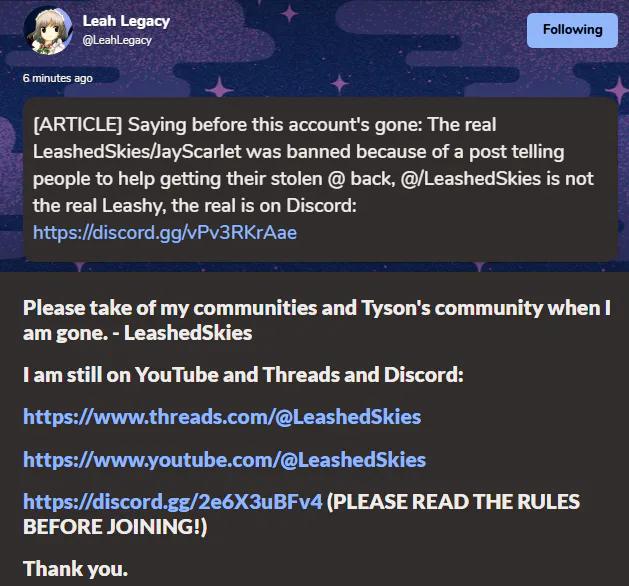Click the "6 minutes ago" timestamp
The image size is (629, 586).
(x=57, y=78)
